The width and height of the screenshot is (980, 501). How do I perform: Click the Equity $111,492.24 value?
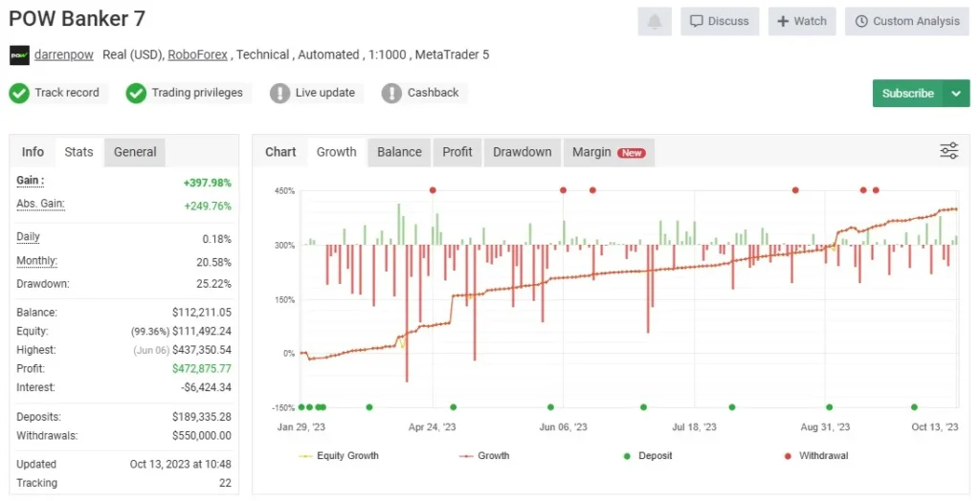201,331
